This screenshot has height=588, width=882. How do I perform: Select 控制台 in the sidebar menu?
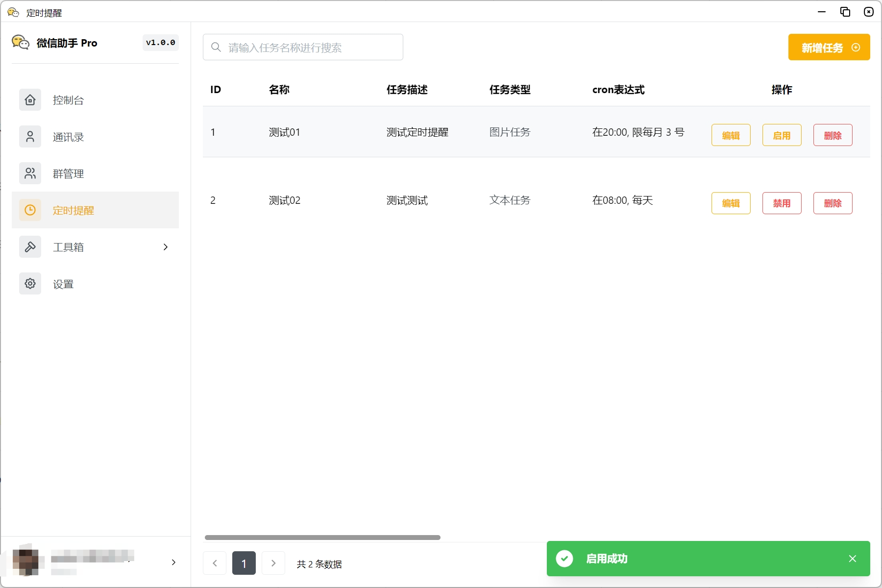click(x=68, y=99)
